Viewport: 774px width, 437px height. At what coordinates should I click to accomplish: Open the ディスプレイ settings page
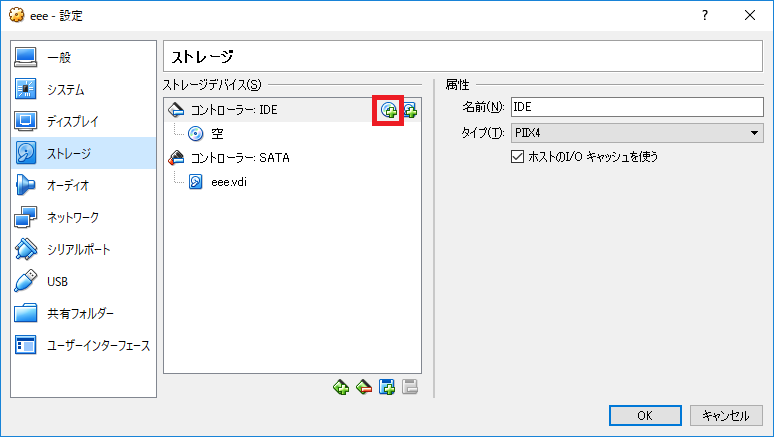[x=83, y=121]
